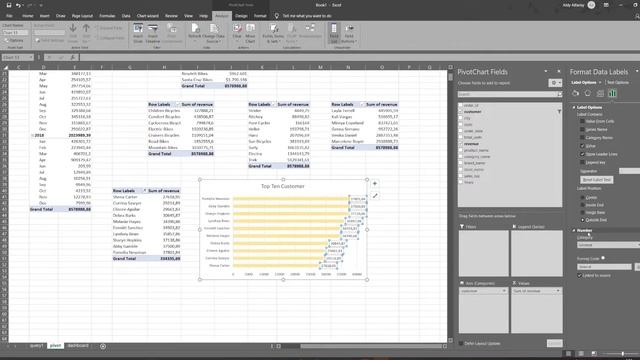Viewport: 640px width, 360px height.
Task: Switch to the dashboard sheet tab
Action: tap(78, 346)
